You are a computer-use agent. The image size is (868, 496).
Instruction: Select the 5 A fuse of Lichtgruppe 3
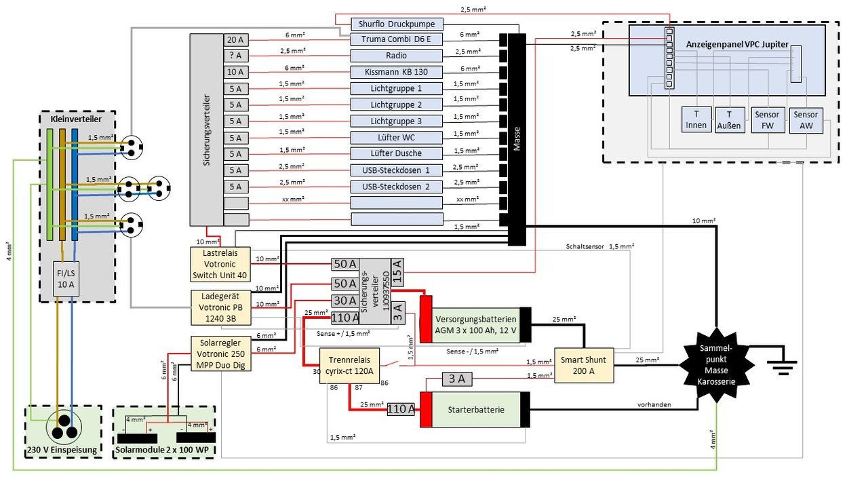[236, 121]
